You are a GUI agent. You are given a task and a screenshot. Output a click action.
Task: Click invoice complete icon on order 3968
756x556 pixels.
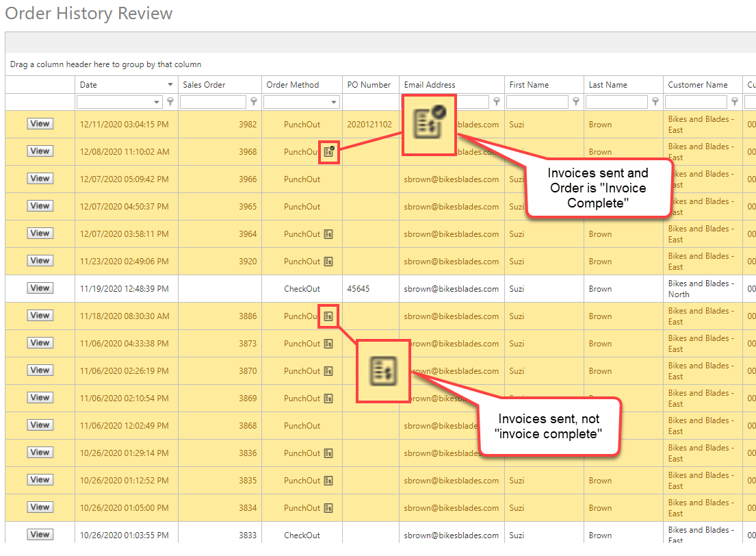click(x=329, y=152)
